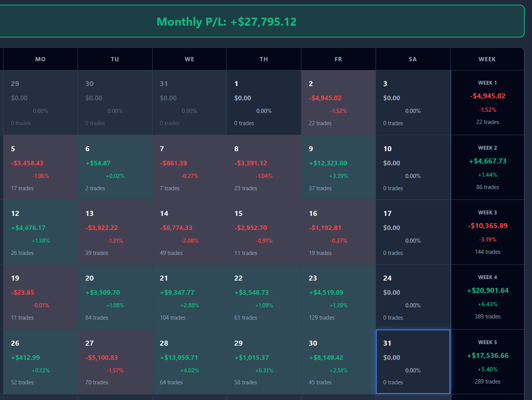Select day 23 with 129 trades
Viewport: 532px width, 400px height.
[338, 297]
